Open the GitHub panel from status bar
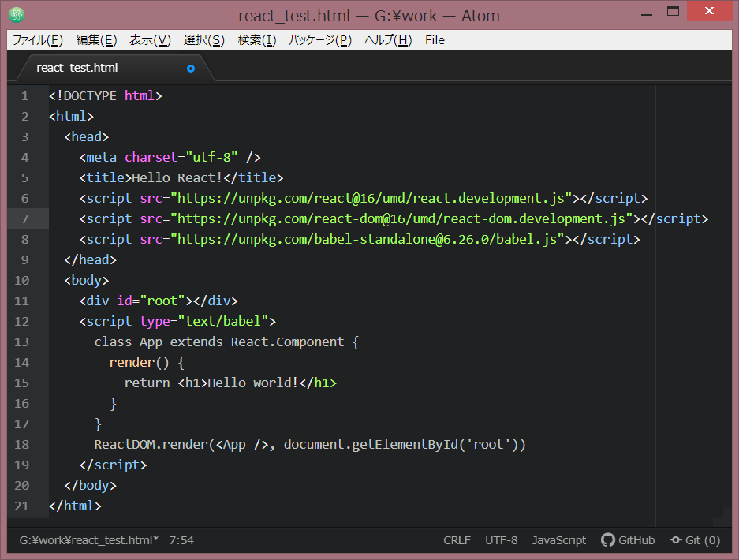The width and height of the screenshot is (739, 560). click(x=628, y=540)
